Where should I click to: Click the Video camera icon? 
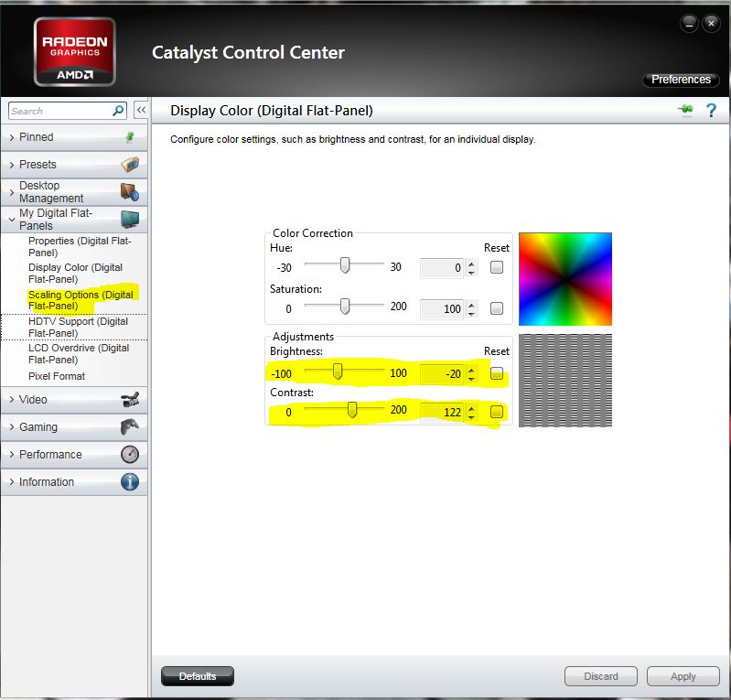point(130,400)
